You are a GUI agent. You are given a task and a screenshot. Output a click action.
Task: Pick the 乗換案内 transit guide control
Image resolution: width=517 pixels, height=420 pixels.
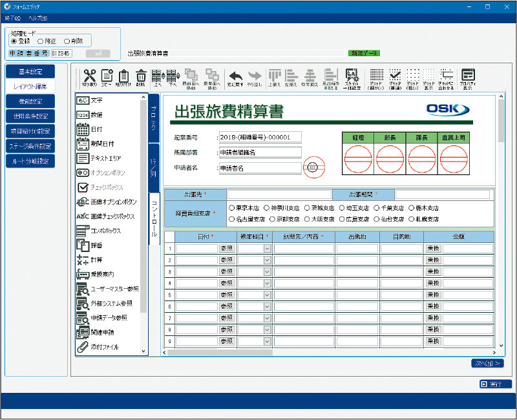point(95,274)
